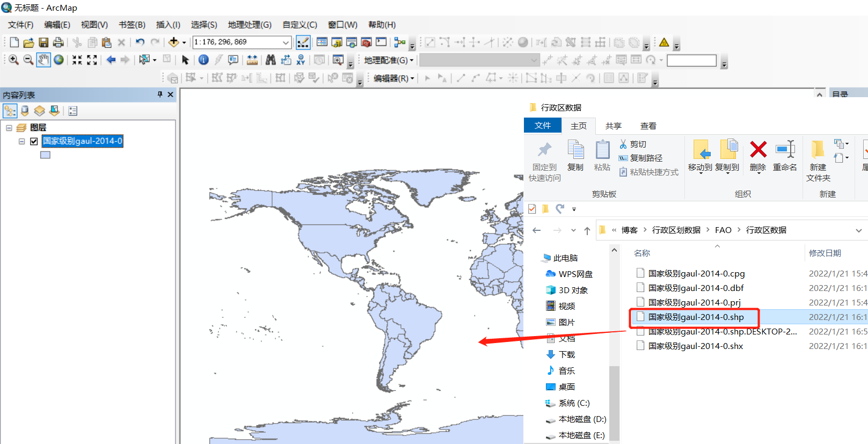Expand the Explorer address bar dropdown
This screenshot has width=868, height=444.
(x=858, y=230)
